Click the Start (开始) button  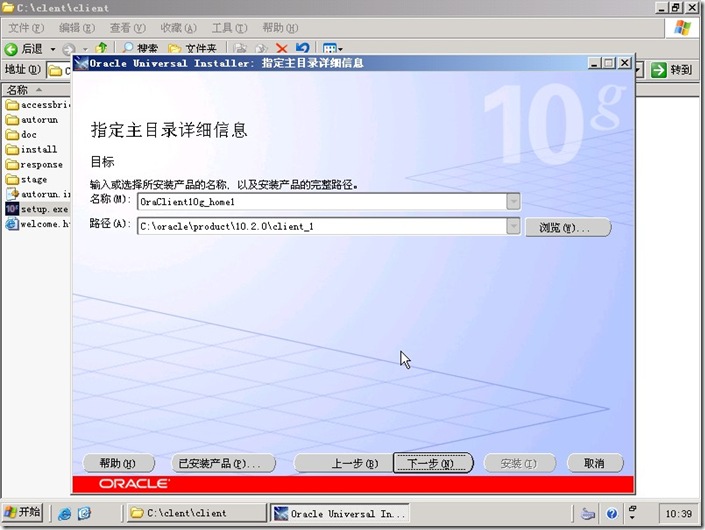[x=22, y=512]
